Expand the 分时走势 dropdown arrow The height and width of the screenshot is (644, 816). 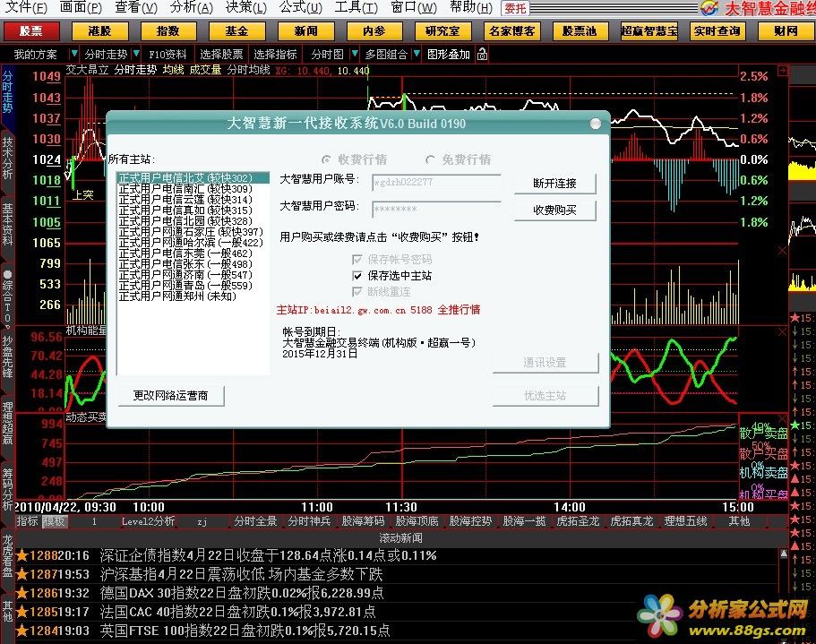click(x=136, y=54)
